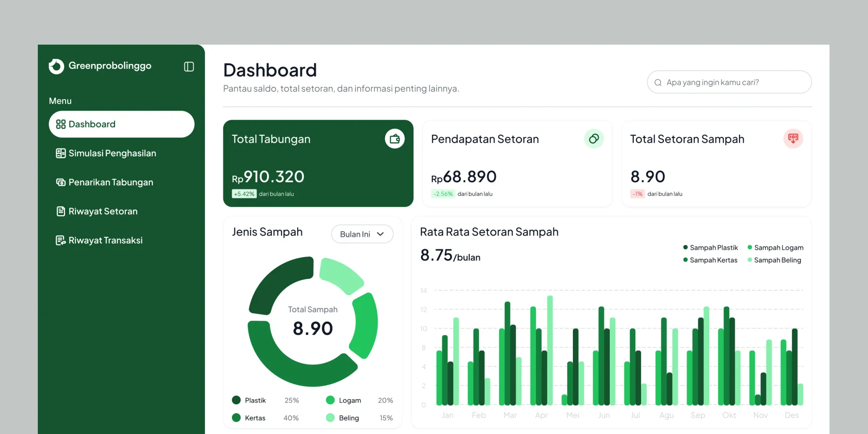The image size is (868, 434).
Task: Click the tallest light-green April bar
Action: 550,350
